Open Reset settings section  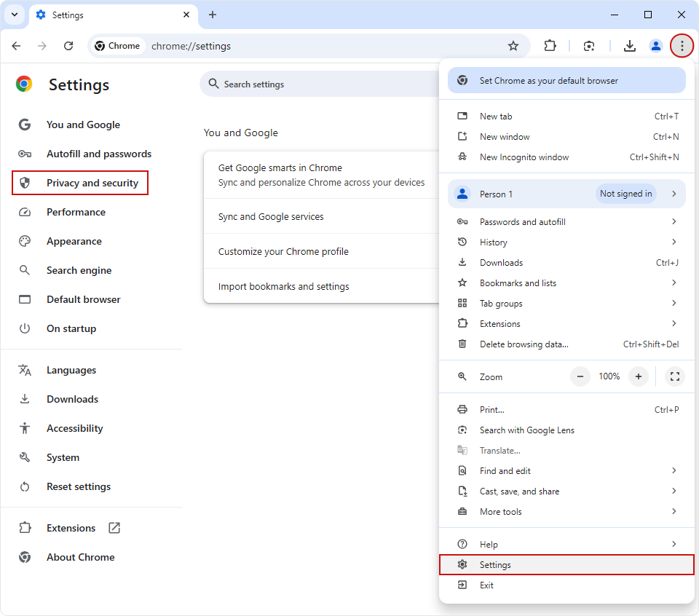tap(79, 486)
